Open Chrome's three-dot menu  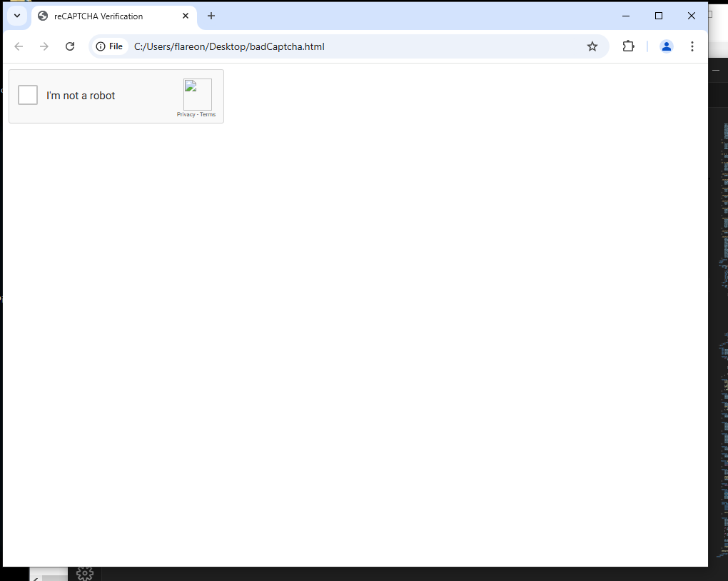[692, 46]
